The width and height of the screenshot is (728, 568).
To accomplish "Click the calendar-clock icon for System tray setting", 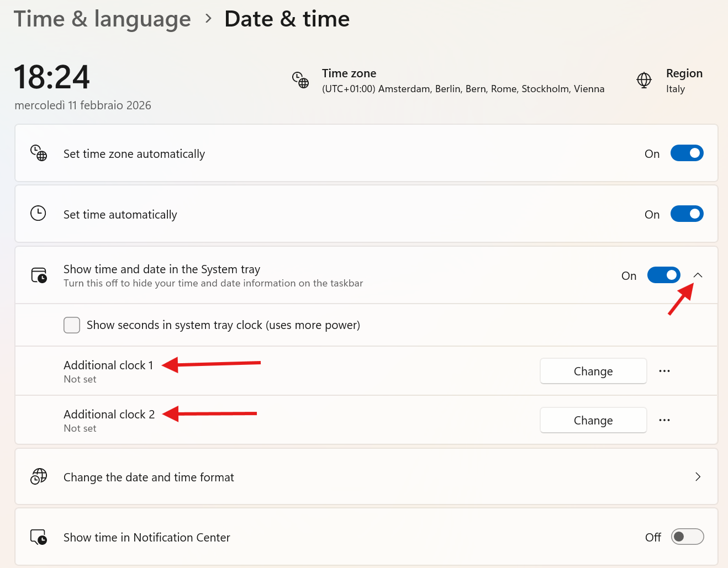I will (39, 275).
